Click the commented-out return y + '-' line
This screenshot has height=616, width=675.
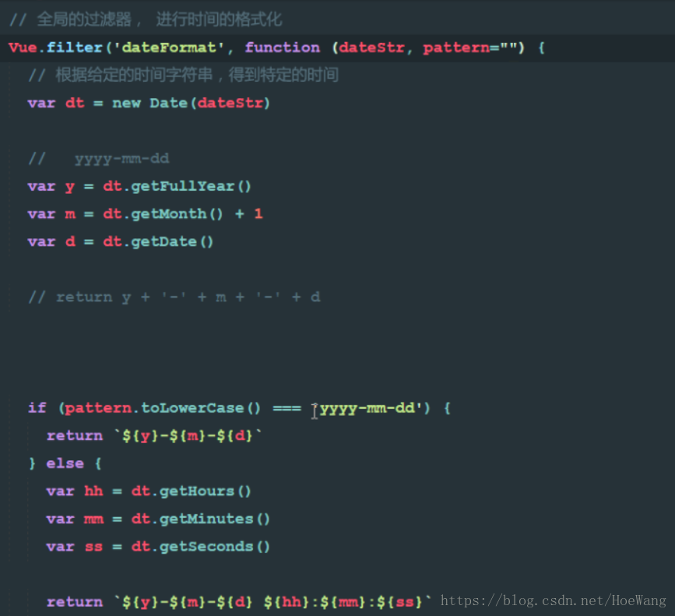point(174,297)
